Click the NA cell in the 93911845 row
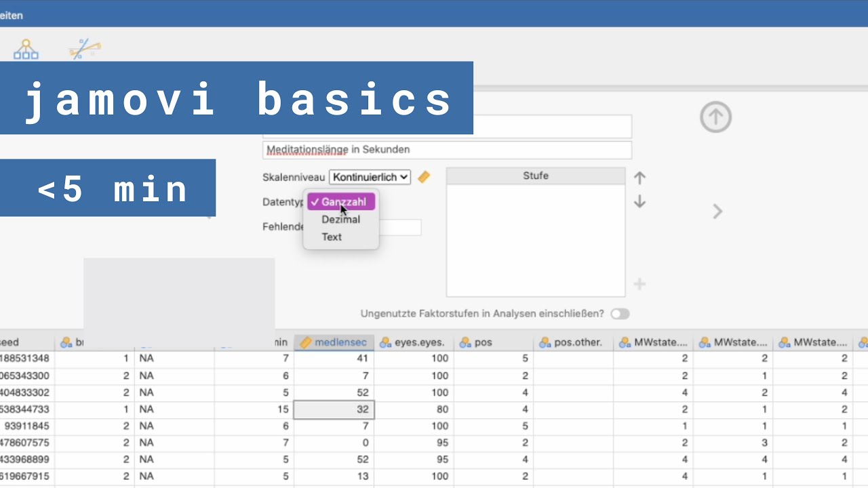This screenshot has width=868, height=488. (x=174, y=426)
